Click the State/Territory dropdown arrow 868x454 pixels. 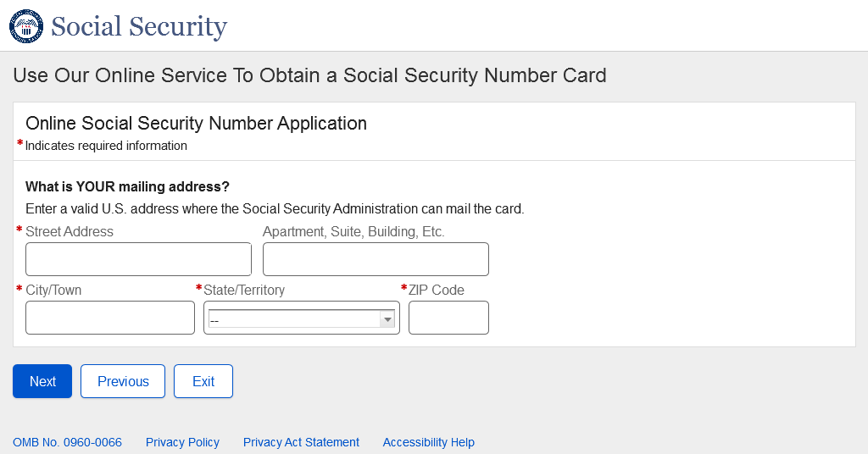[x=387, y=319]
